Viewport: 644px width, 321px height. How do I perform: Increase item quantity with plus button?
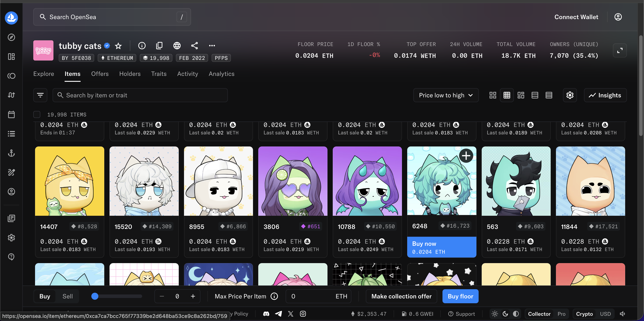(193, 296)
